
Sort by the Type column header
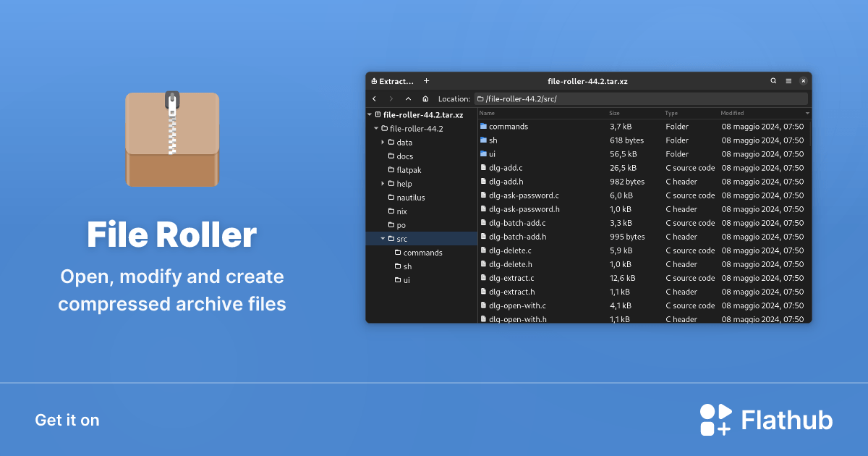(x=671, y=113)
